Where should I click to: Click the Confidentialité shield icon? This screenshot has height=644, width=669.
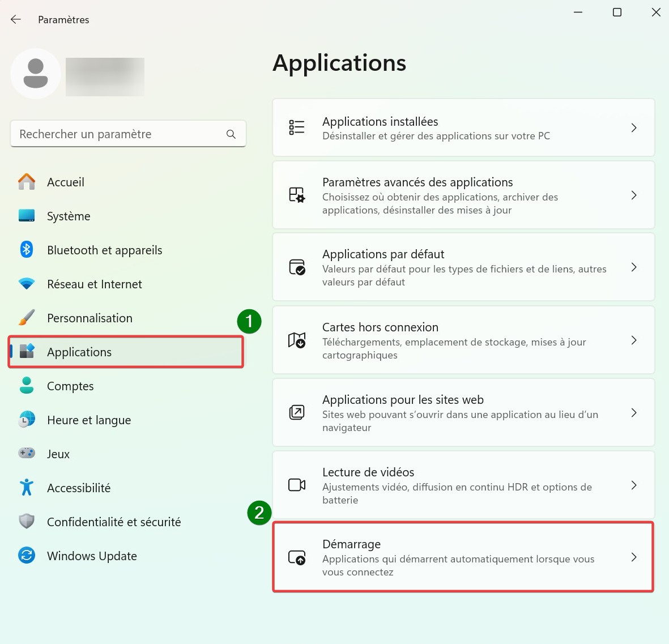(x=27, y=521)
